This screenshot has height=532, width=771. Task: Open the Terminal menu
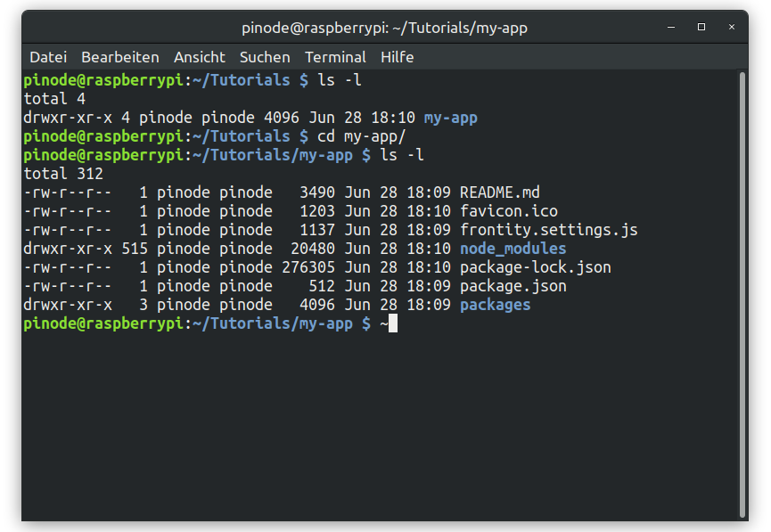[x=335, y=57]
